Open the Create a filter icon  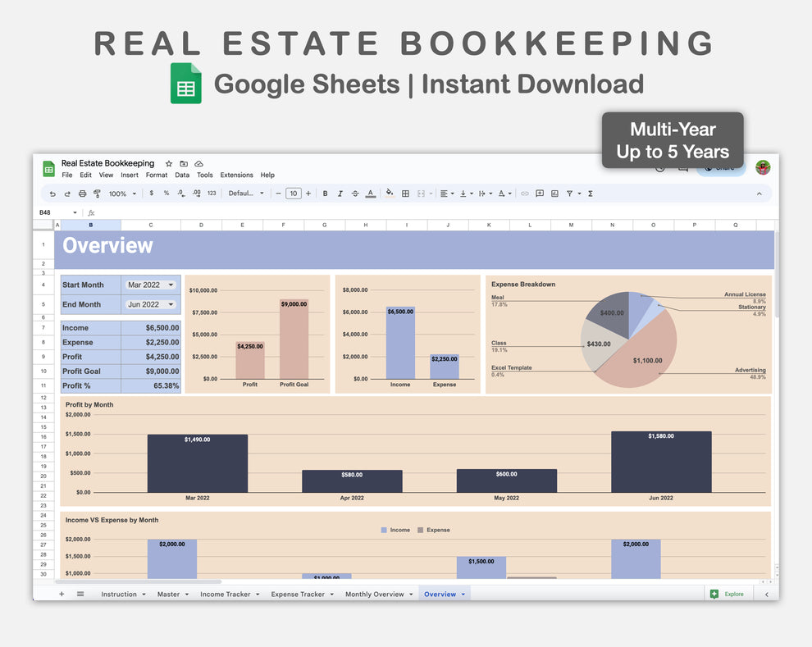569,194
